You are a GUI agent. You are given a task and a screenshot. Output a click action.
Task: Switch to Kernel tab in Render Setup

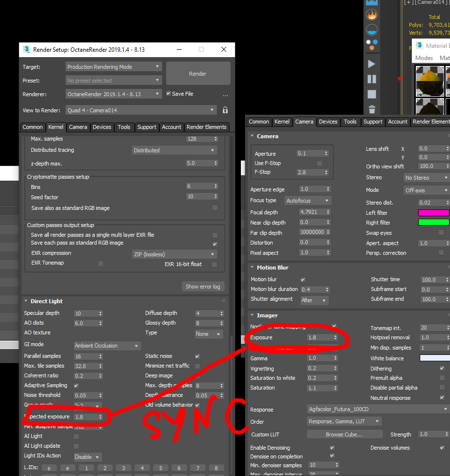[x=56, y=127]
